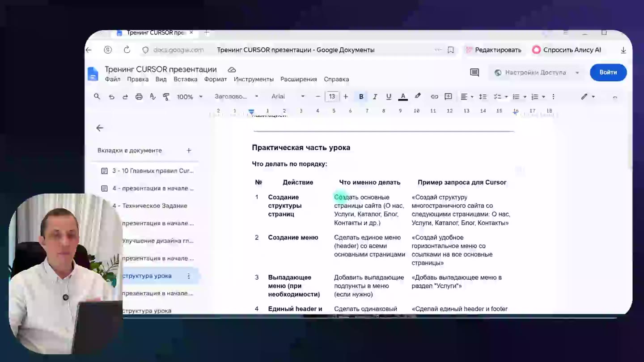The height and width of the screenshot is (362, 644).
Task: Open the Улучшение дизайна tab
Action: tap(157, 241)
